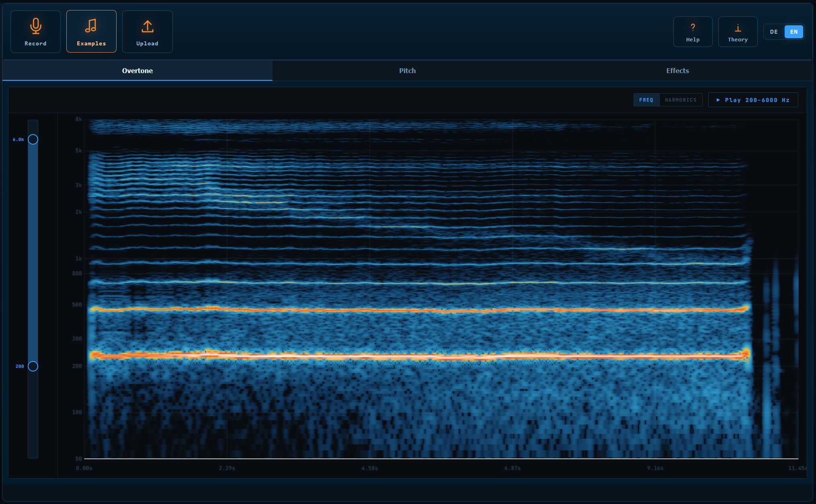Play the 200-6000 Hz filtered audio
The image size is (816, 504).
tap(753, 100)
